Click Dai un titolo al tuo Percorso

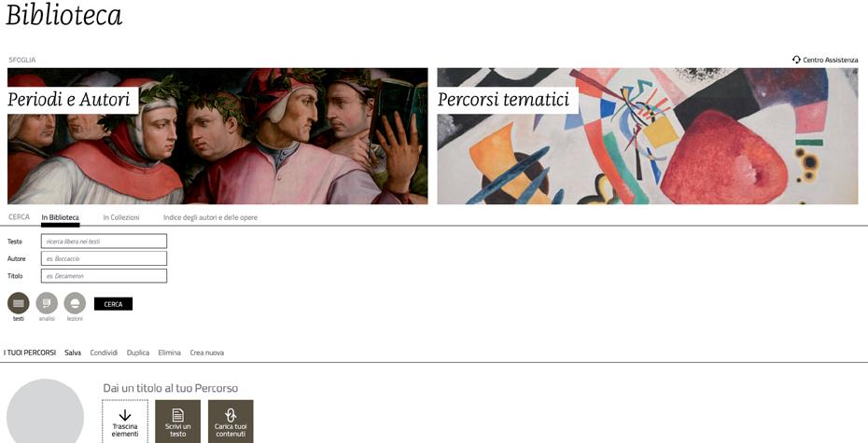171,388
